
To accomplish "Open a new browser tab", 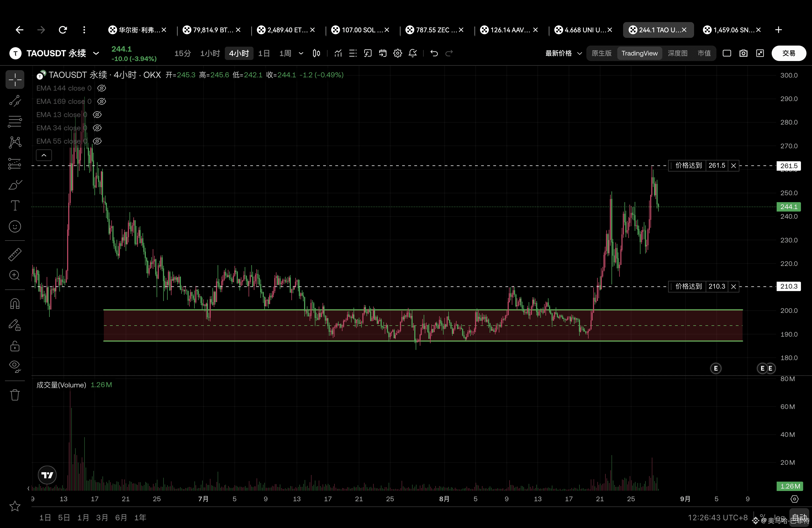I will coord(779,30).
